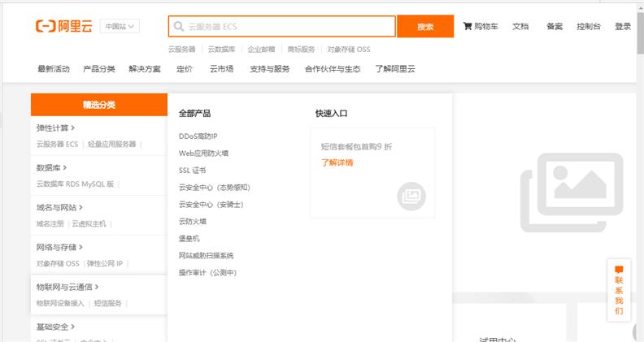The width and height of the screenshot is (644, 342).
Task: Expand the 域名与网站 category
Action: point(59,207)
